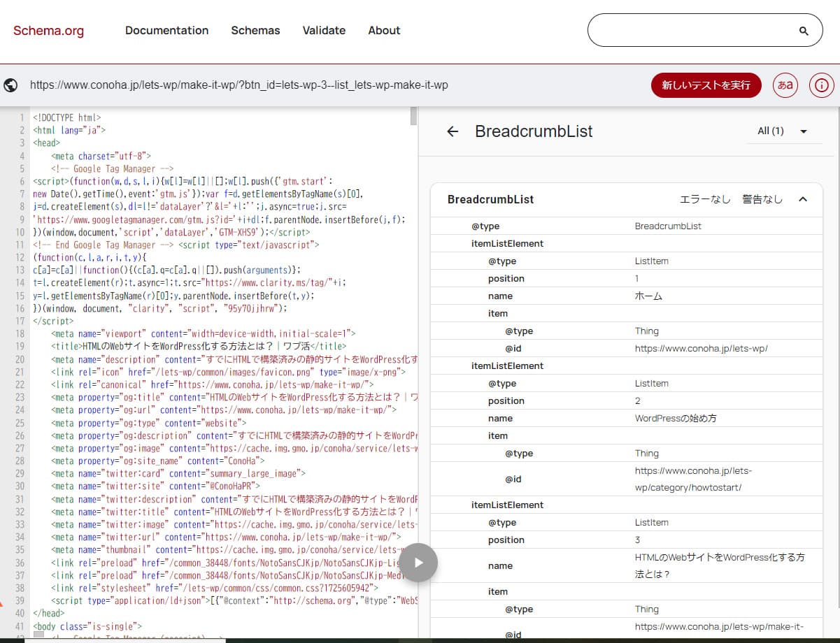
Task: Click the <html lang="ja"> code line
Action: tap(69, 130)
